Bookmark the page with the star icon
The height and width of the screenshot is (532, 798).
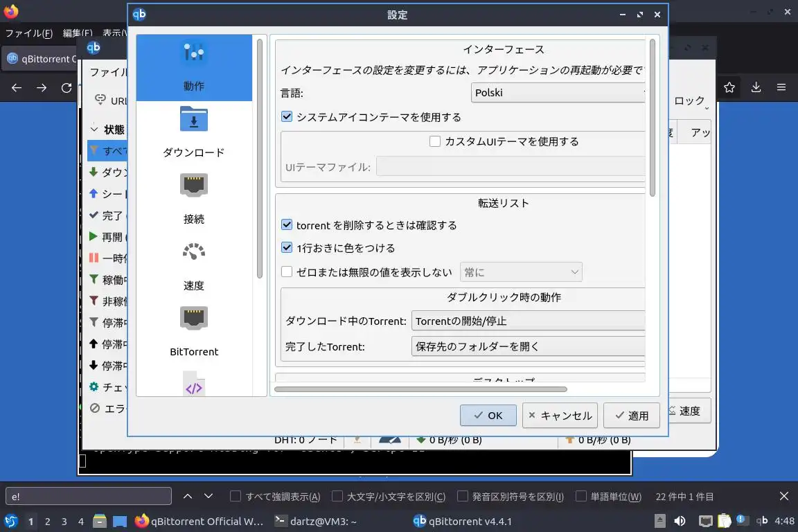729,87
